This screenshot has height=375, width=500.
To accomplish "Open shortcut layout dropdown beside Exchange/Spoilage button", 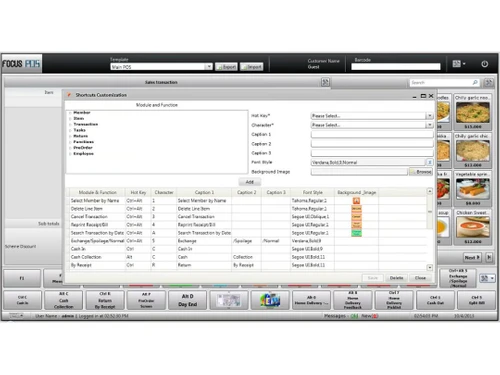I will [487, 278].
